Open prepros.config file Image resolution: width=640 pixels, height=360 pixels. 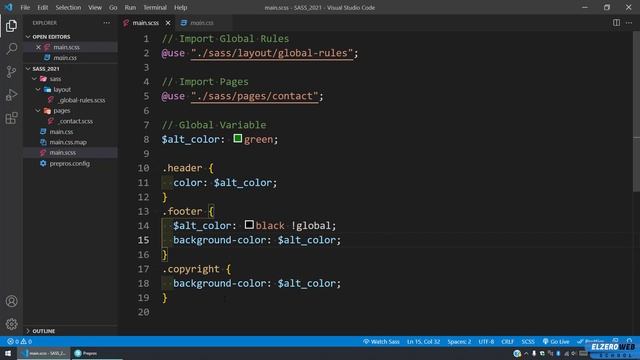click(70, 163)
